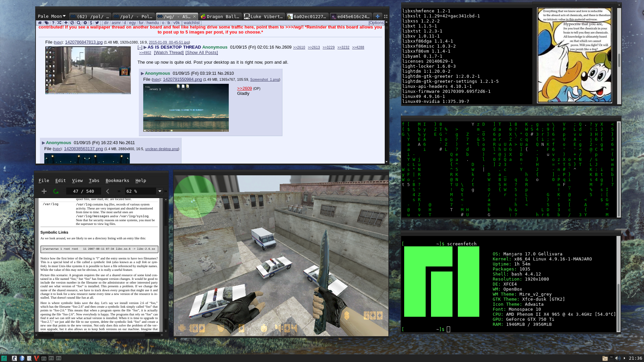Follow the red >>2609 quote link

coord(244,88)
